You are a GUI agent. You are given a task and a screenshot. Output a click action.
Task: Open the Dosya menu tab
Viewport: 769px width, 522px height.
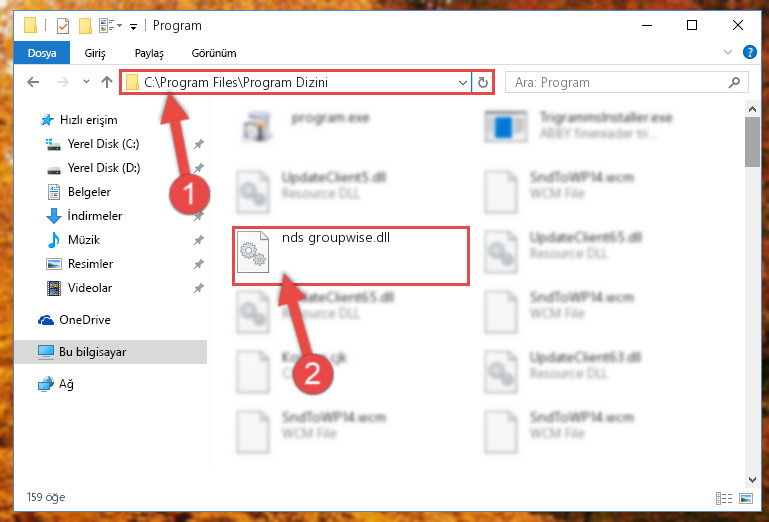click(x=42, y=53)
